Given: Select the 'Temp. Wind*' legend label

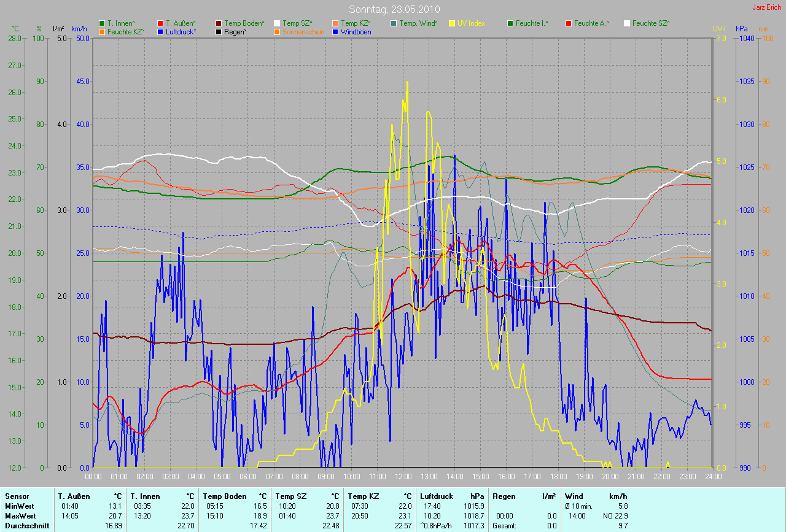Looking at the screenshot, I should (418, 23).
